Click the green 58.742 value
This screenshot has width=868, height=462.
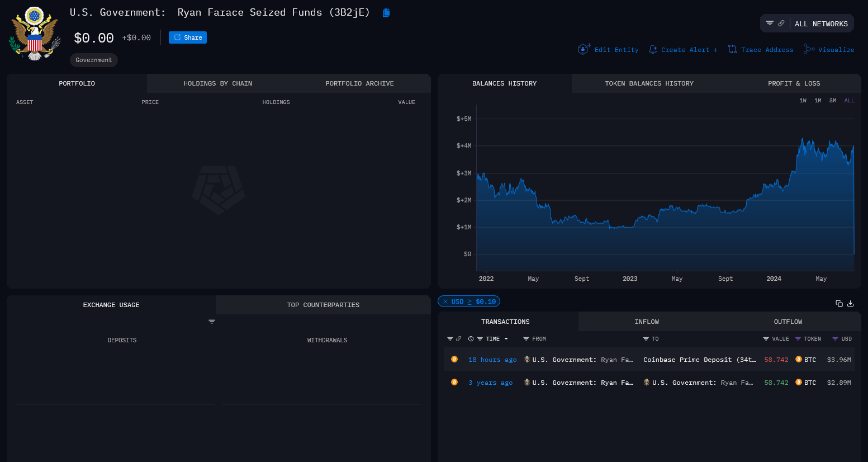(x=776, y=383)
